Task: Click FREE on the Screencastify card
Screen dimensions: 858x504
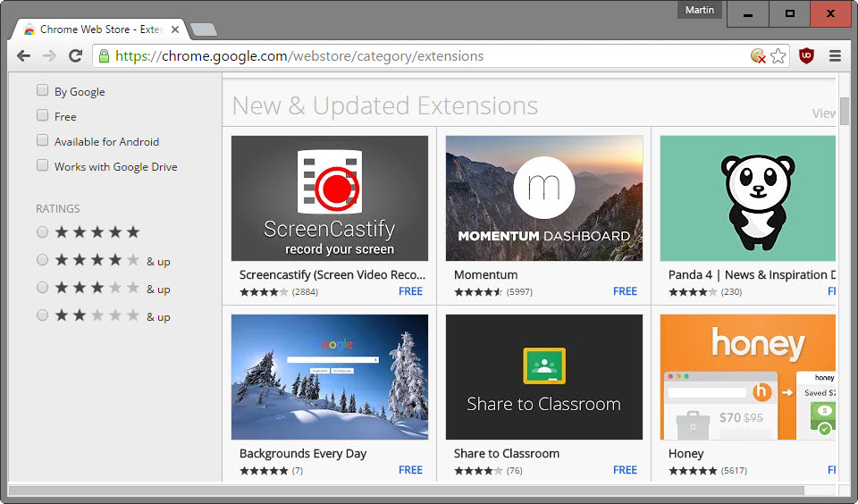Action: tap(410, 291)
